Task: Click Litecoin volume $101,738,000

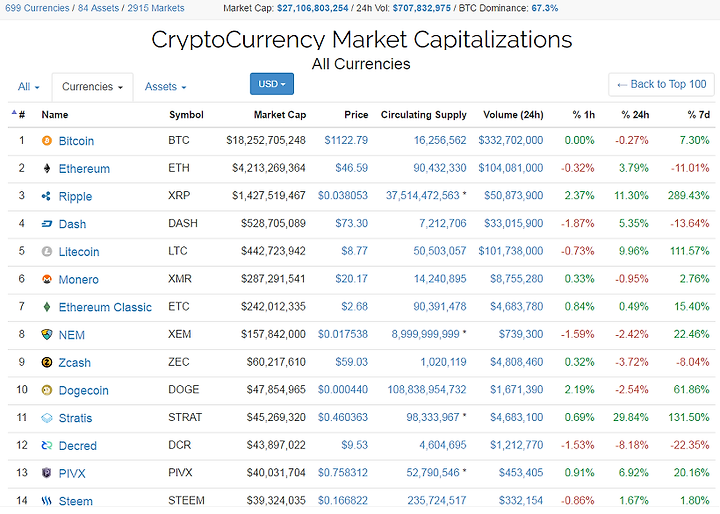Action: coord(511,251)
